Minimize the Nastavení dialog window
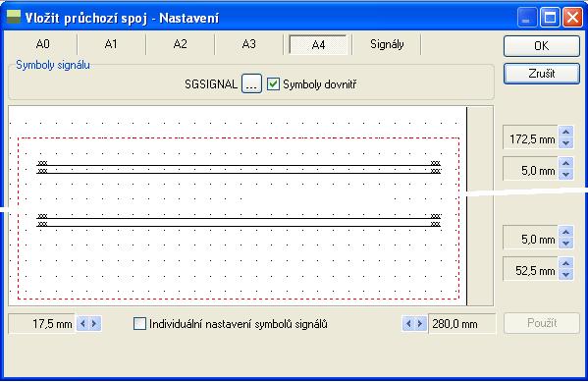Image resolution: width=588 pixels, height=382 pixels. [x=526, y=18]
